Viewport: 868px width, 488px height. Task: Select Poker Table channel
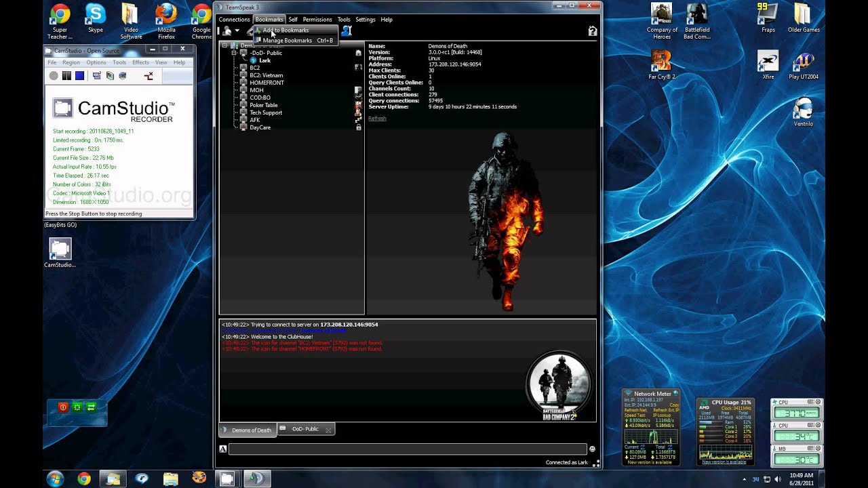coord(263,105)
